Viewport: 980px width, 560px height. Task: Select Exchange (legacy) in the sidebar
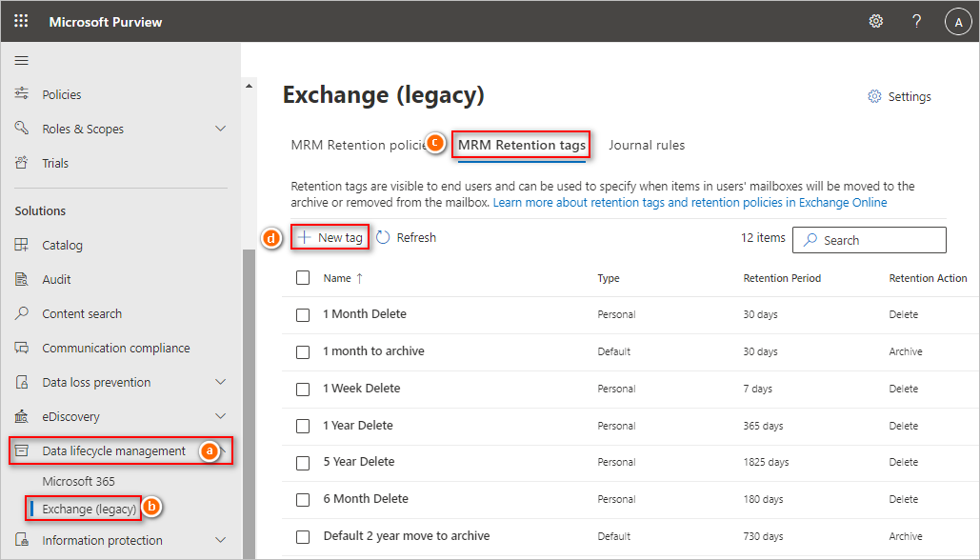tap(90, 509)
